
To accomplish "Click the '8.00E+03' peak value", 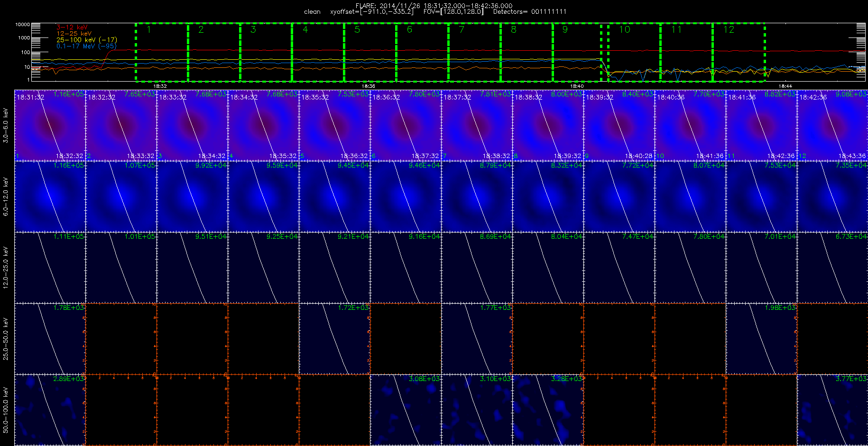I will pyautogui.click(x=566, y=94).
